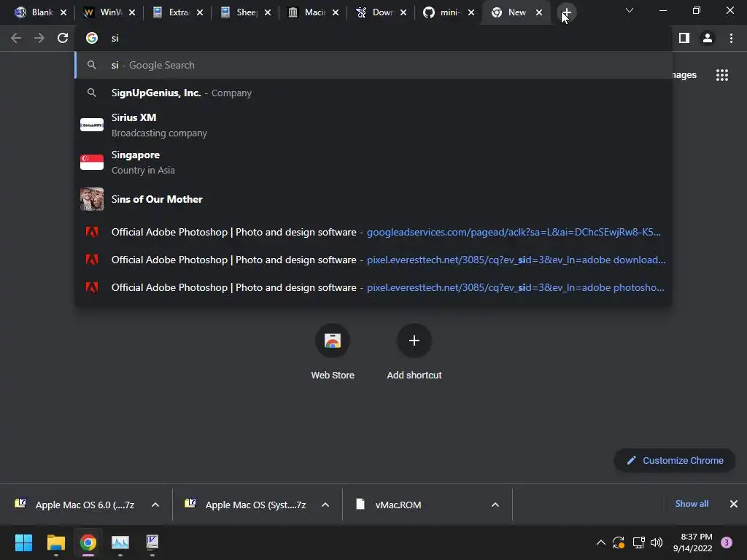Click the Sins of Our Mother thumbnail

pos(92,199)
